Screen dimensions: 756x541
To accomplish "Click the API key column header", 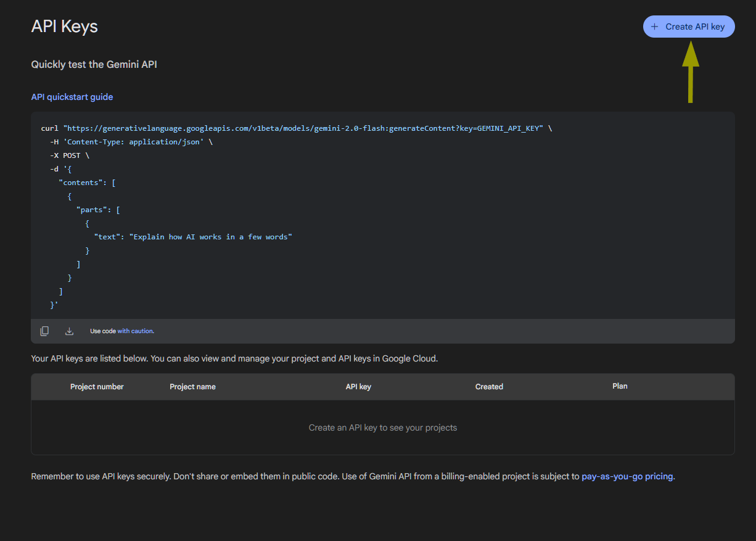I will (x=358, y=387).
